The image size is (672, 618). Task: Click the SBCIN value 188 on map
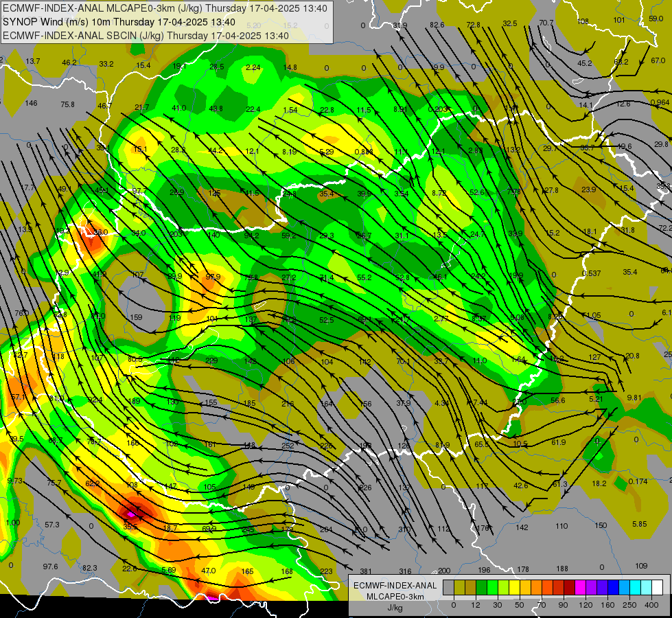(562, 569)
